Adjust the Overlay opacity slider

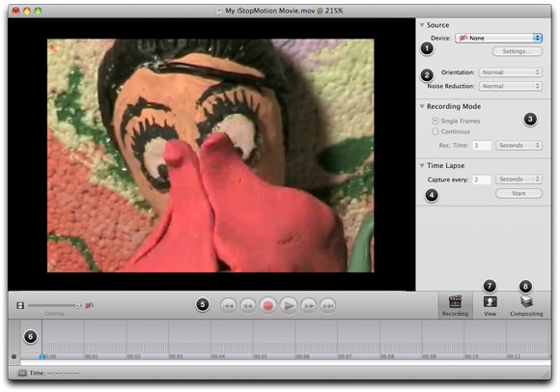point(54,306)
